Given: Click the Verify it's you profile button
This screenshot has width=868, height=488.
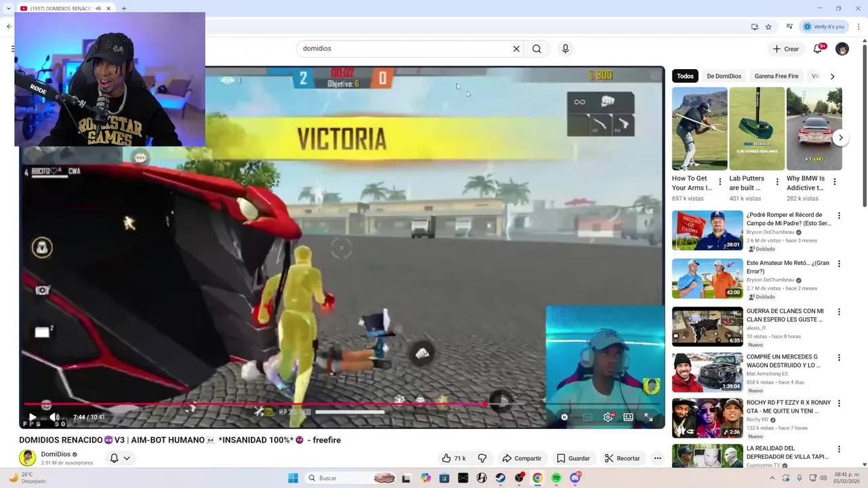Looking at the screenshot, I should (x=824, y=26).
